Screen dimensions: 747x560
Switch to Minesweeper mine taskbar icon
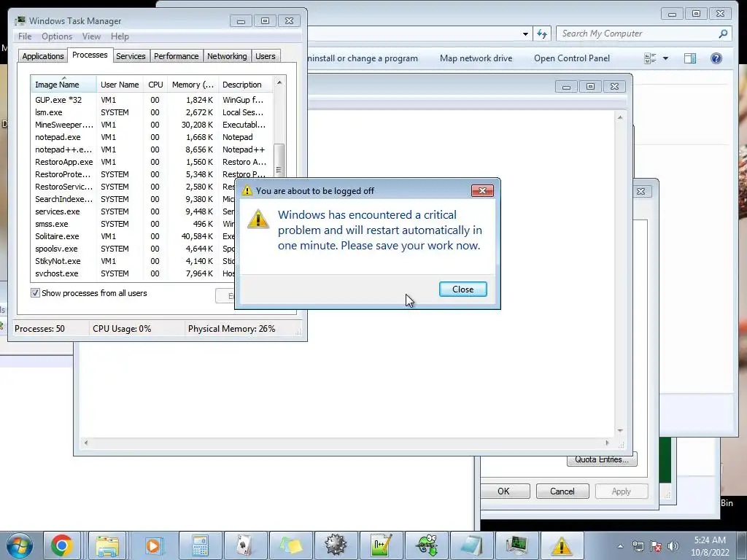(x=336, y=545)
